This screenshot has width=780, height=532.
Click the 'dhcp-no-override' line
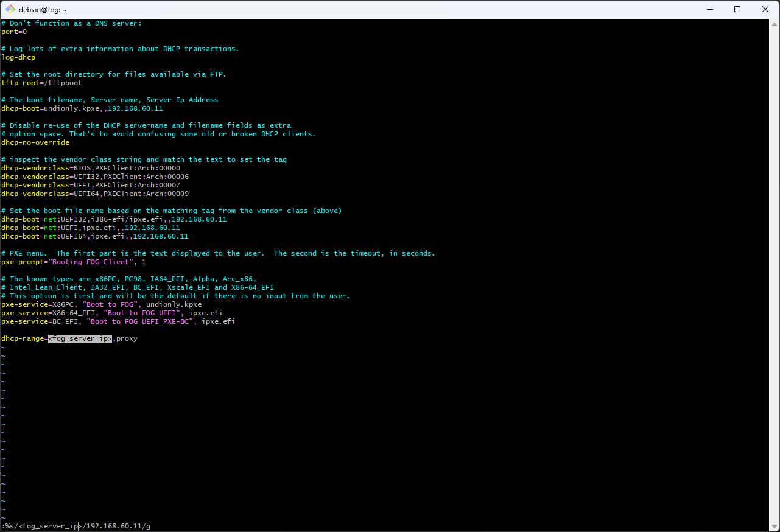(x=35, y=142)
